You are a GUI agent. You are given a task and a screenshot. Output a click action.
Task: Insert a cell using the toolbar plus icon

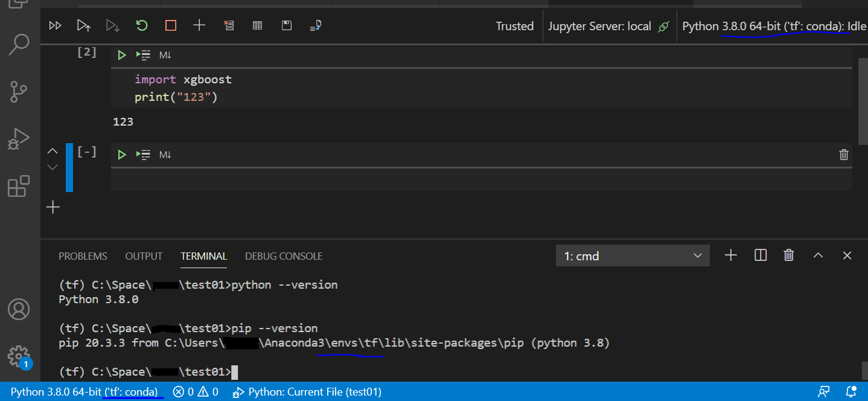199,25
